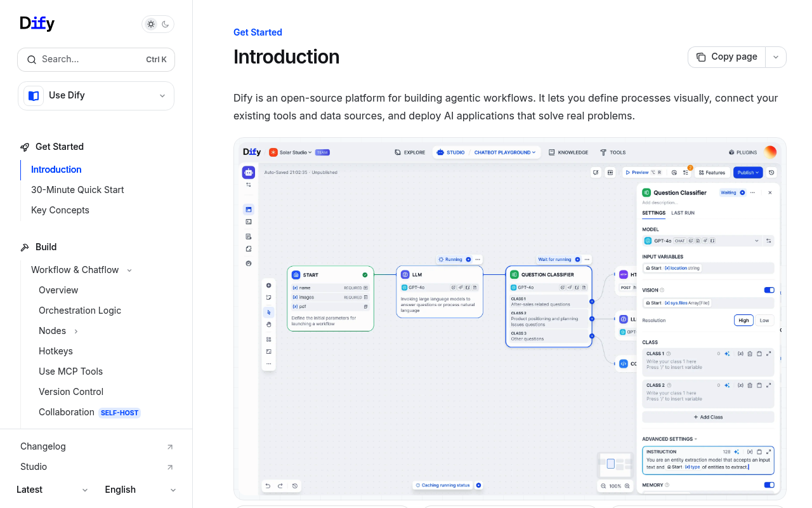This screenshot has height=508, width=812.
Task: Open the Copy page options chevron
Action: 776,57
